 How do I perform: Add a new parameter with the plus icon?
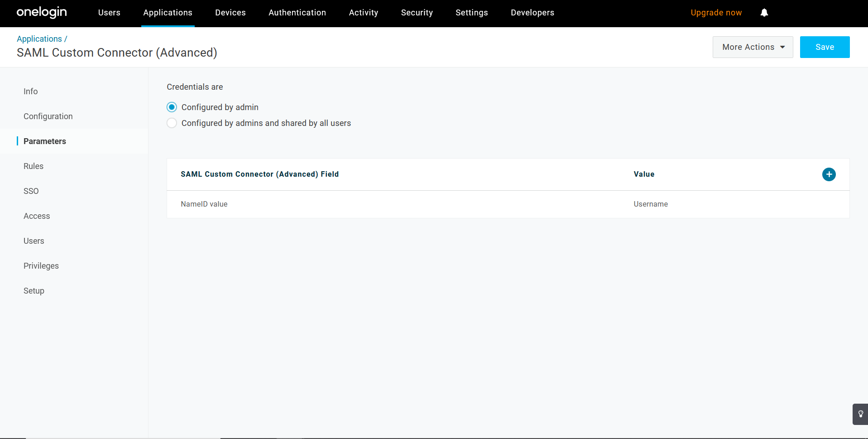pos(829,174)
